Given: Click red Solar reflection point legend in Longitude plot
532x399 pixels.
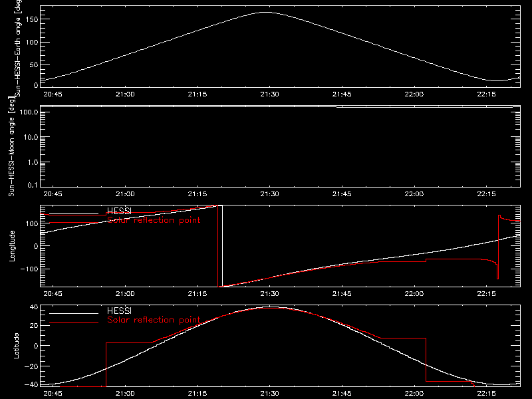Looking at the screenshot, I should 154,220.
